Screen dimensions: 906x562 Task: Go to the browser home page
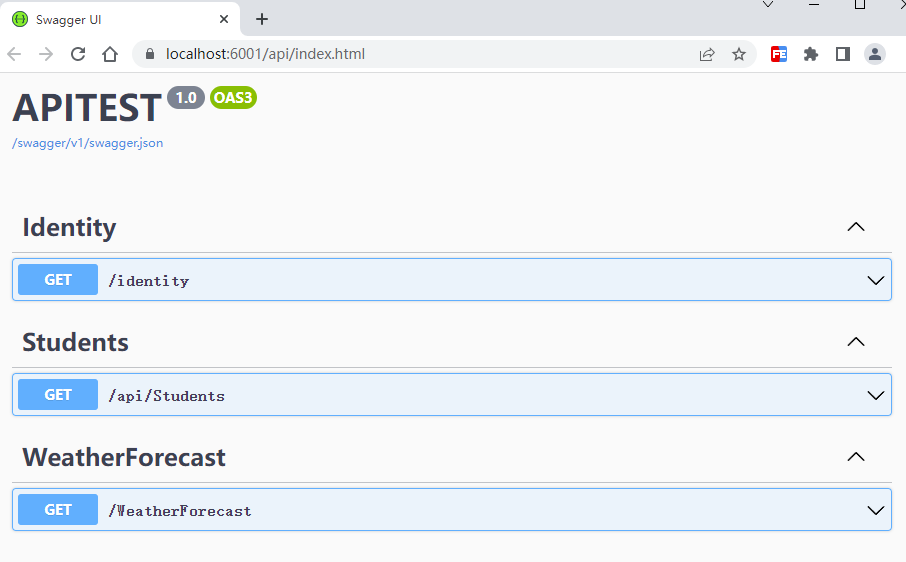[110, 54]
